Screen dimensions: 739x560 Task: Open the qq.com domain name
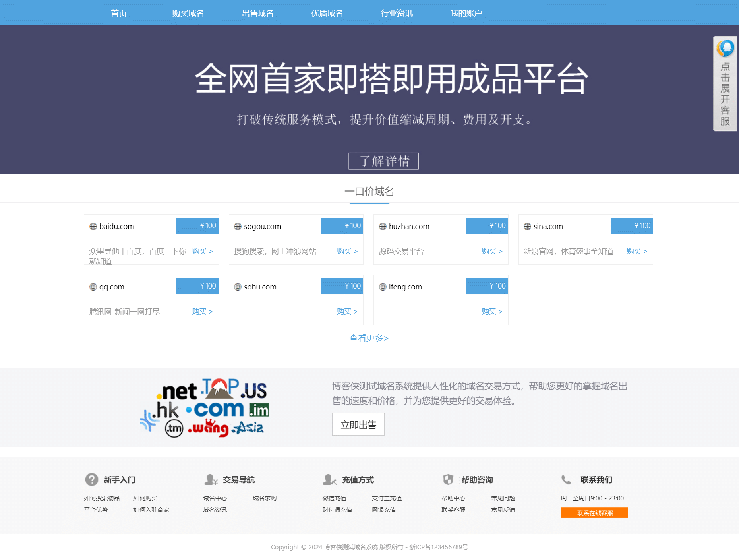pos(112,287)
